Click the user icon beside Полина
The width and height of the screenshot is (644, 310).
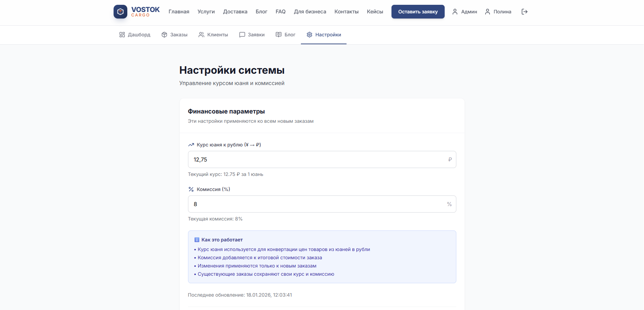[488, 12]
